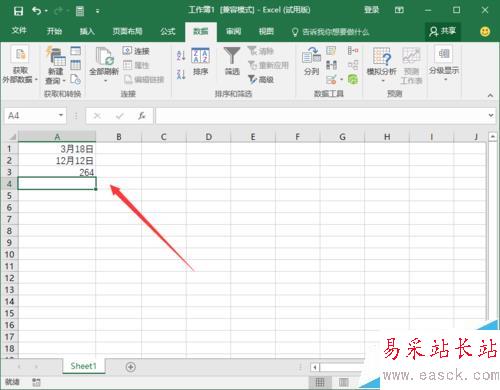Viewport: 500px width, 390px height.
Task: Switch to the 页面布局 (Page Layout) tab
Action: [127, 31]
